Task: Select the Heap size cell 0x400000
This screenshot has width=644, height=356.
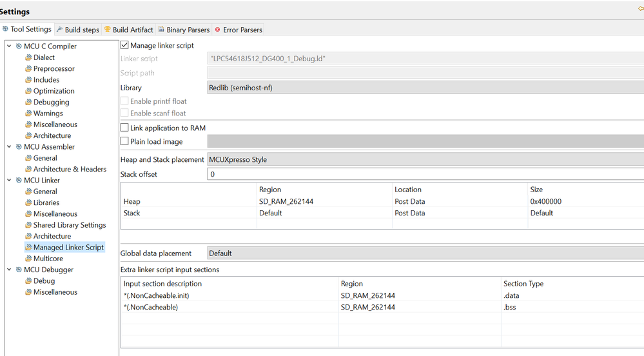Action: coord(546,201)
